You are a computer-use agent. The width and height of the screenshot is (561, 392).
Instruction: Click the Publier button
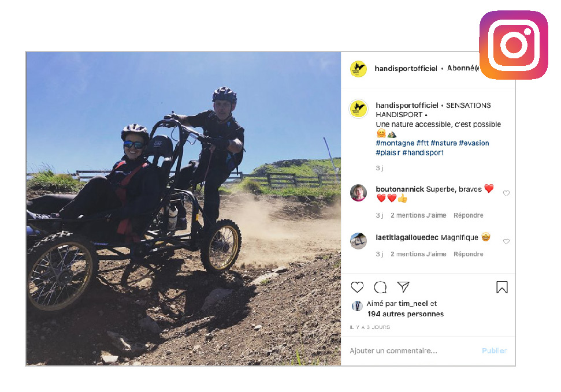[494, 350]
